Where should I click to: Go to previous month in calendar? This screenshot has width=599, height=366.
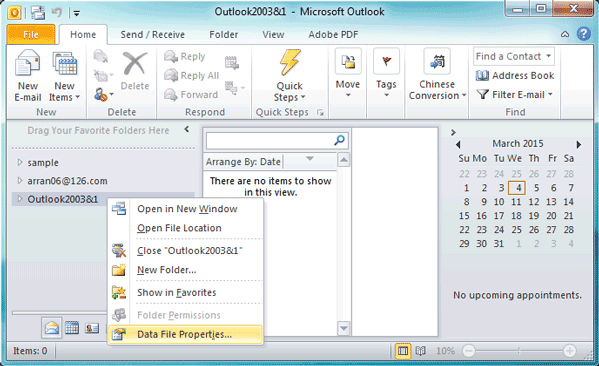pyautogui.click(x=458, y=144)
